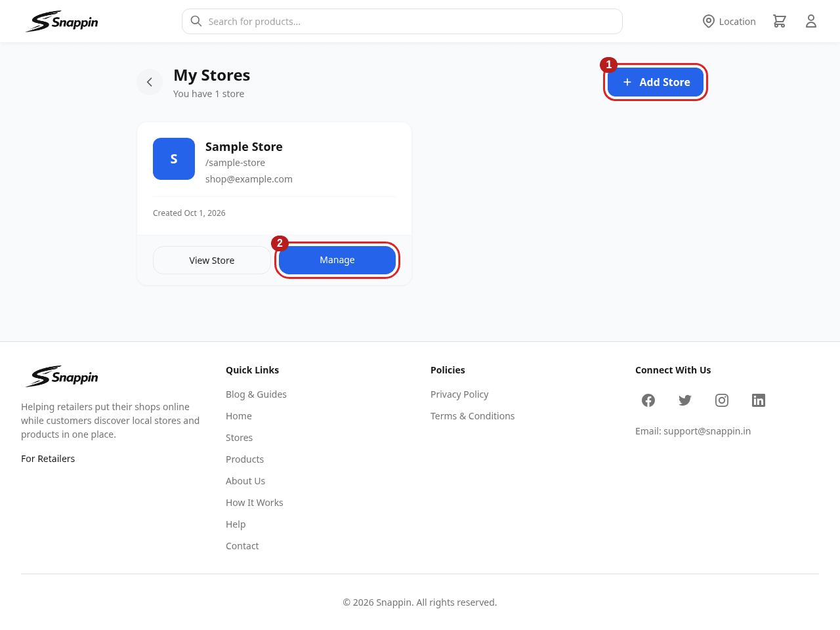The image size is (840, 630).
Task: Click the Created Oct 1, 2026 text
Action: pos(189,213)
